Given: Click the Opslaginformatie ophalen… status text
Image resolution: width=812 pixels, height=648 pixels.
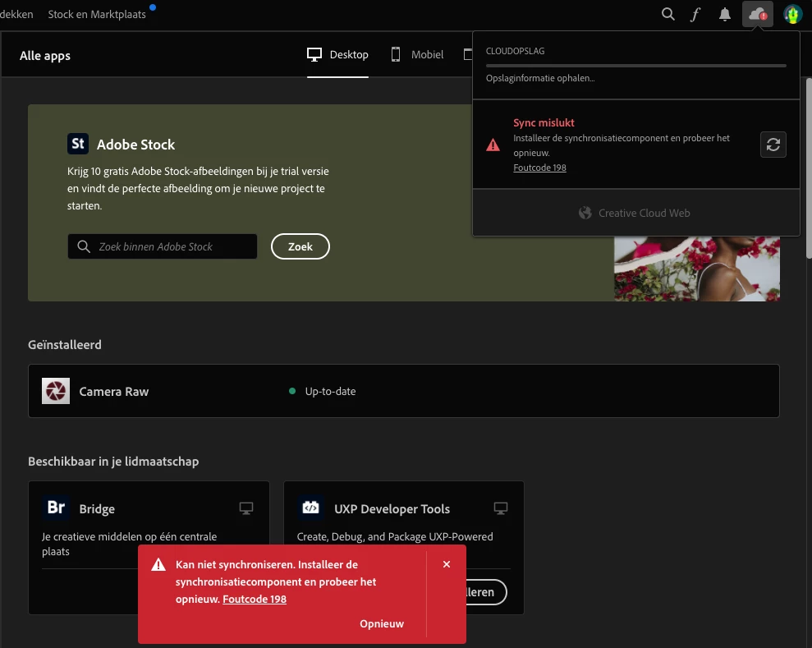Looking at the screenshot, I should click(x=540, y=78).
